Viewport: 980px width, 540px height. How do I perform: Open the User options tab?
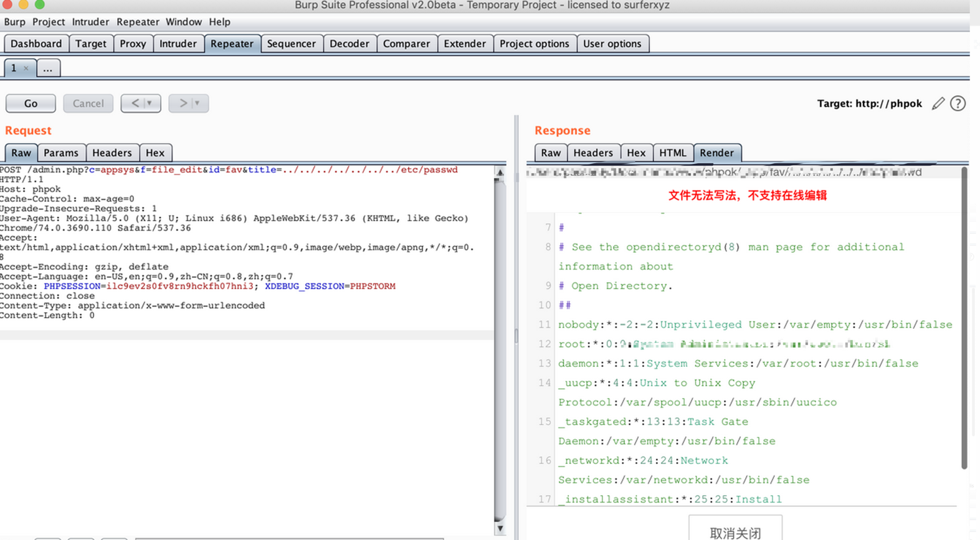pyautogui.click(x=612, y=44)
